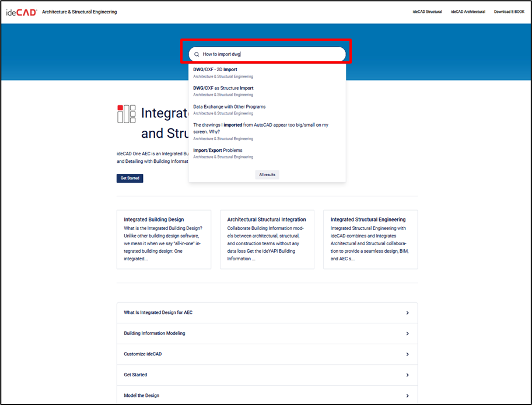Click 'What Is Integrated Design for AEC' text
Viewport: 532px width, 405px height.
[x=158, y=312]
